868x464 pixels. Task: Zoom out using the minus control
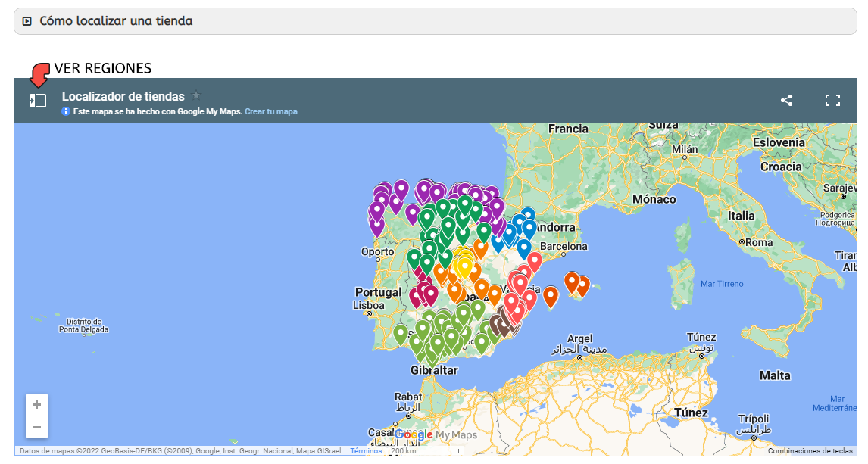coord(36,428)
